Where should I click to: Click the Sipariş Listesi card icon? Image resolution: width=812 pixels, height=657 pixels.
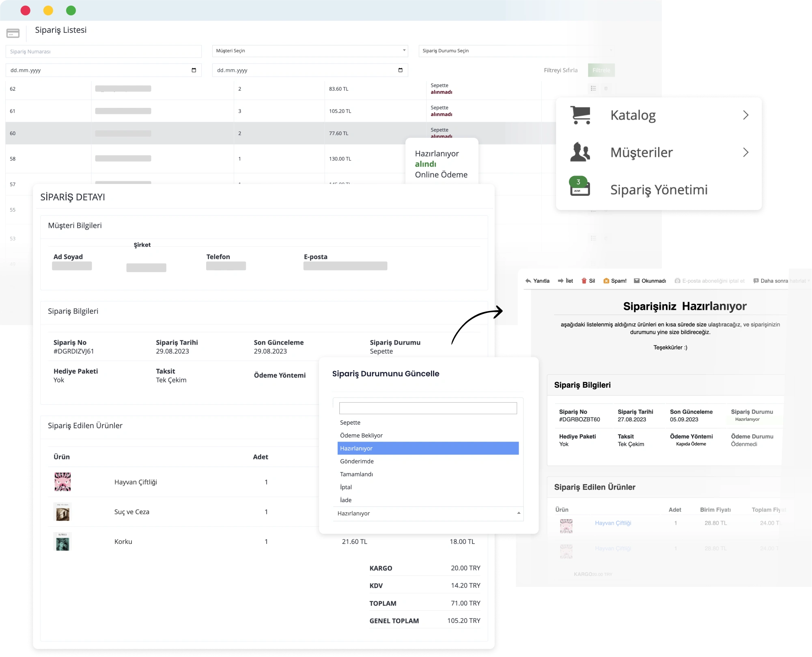click(x=13, y=33)
